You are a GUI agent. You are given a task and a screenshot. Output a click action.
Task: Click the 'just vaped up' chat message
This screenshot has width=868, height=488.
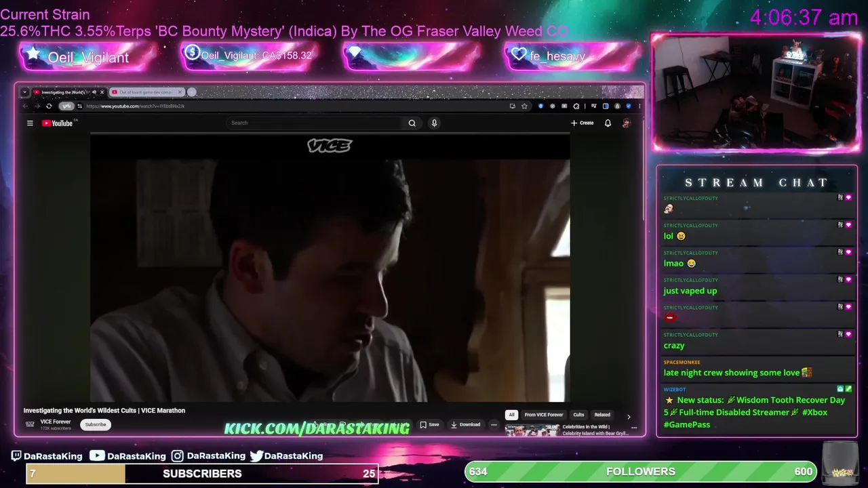pyautogui.click(x=690, y=291)
